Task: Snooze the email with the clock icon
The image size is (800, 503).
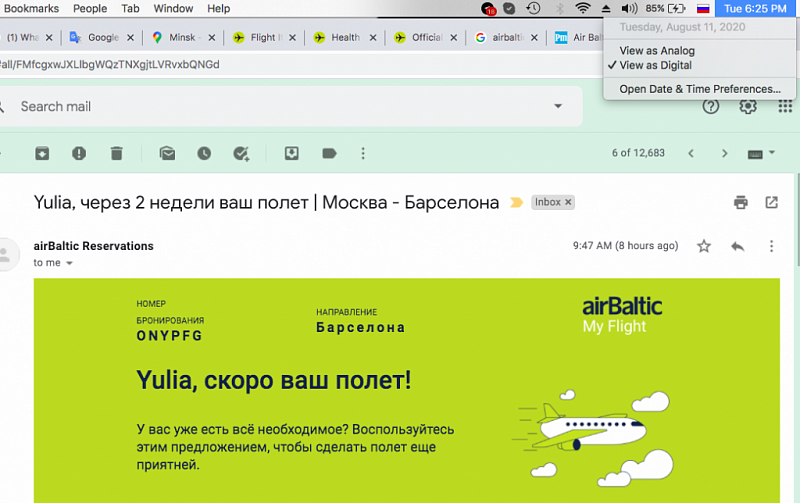Action: [204, 153]
